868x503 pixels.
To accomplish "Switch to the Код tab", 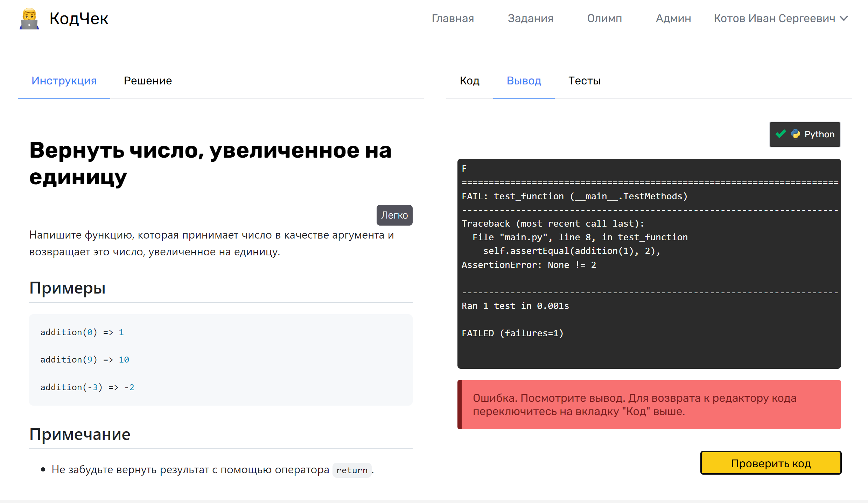I will tap(469, 81).
